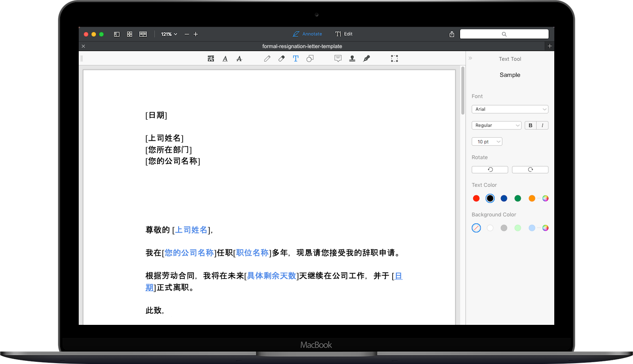Image resolution: width=633 pixels, height=364 pixels.
Task: Close the formal-resignation-letter-template tab
Action: [x=83, y=46]
